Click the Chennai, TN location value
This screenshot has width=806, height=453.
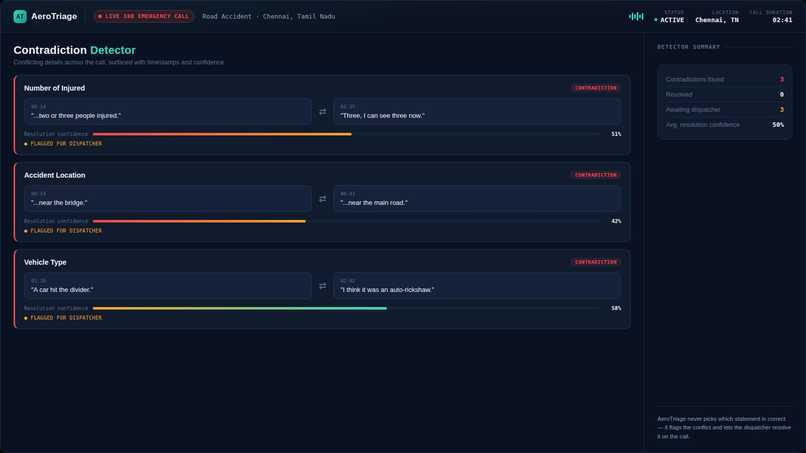click(717, 20)
